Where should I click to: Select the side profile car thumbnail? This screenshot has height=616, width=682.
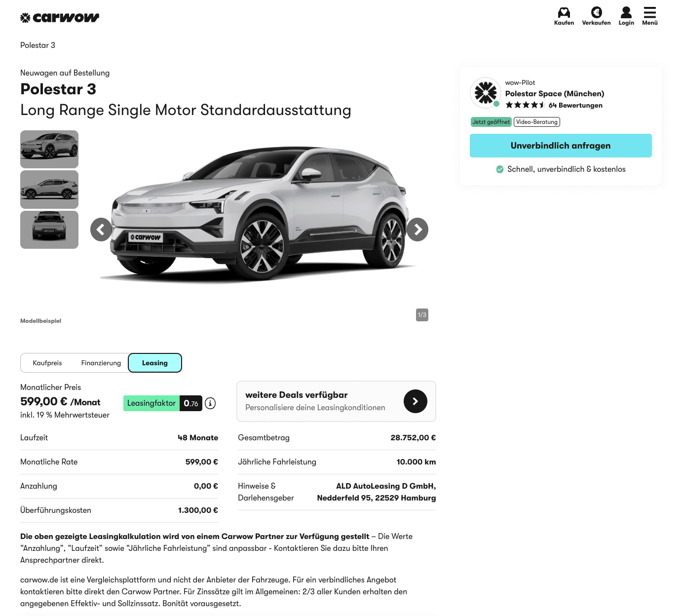(49, 190)
